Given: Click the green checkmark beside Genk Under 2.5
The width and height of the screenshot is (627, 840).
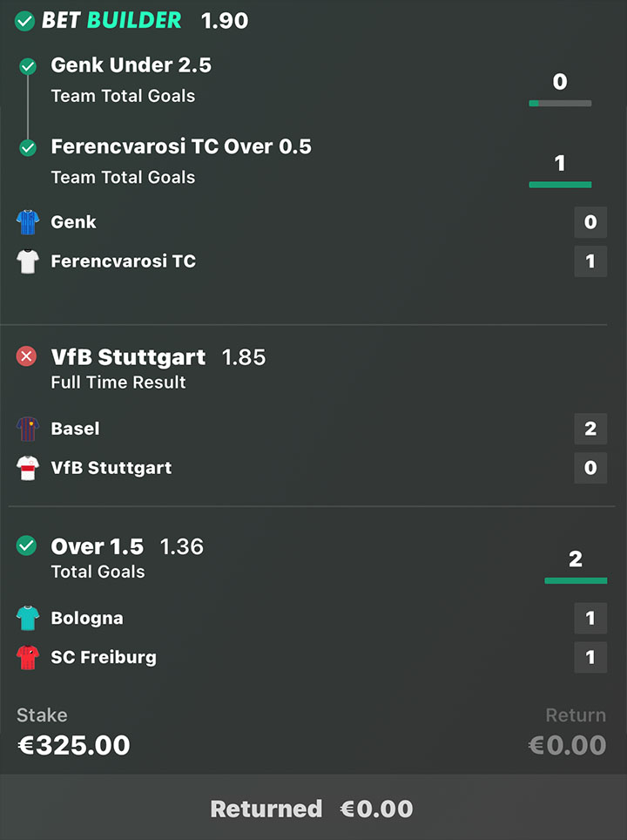Looking at the screenshot, I should [x=28, y=66].
